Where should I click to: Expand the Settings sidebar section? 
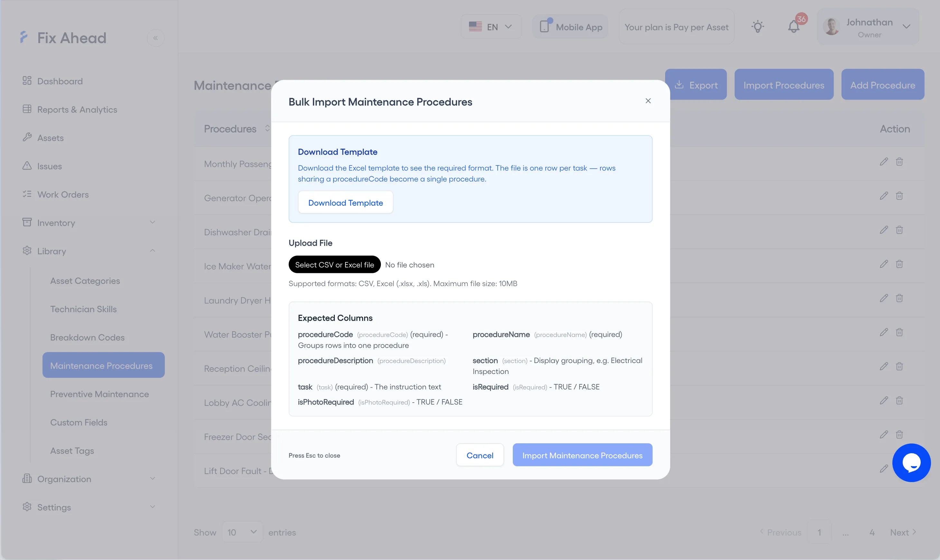point(153,507)
